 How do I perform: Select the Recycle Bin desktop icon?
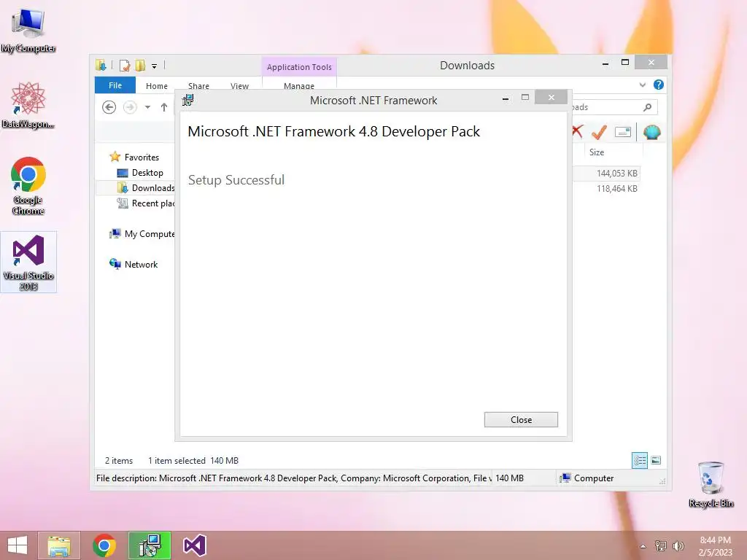(711, 484)
